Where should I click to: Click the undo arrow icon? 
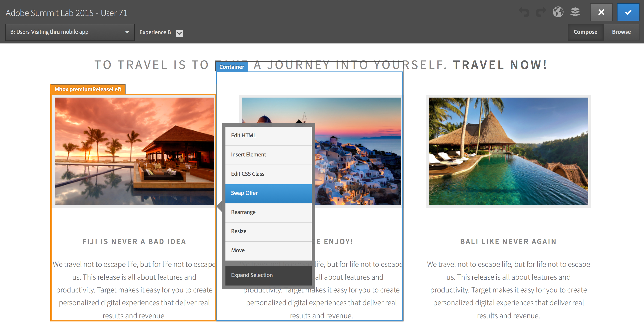524,12
